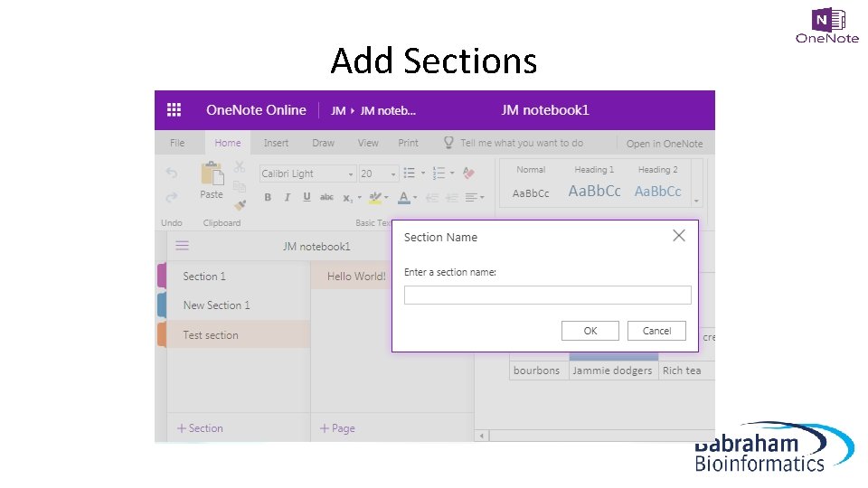The width and height of the screenshot is (868, 488).
Task: Expand the font color arrow
Action: click(415, 198)
